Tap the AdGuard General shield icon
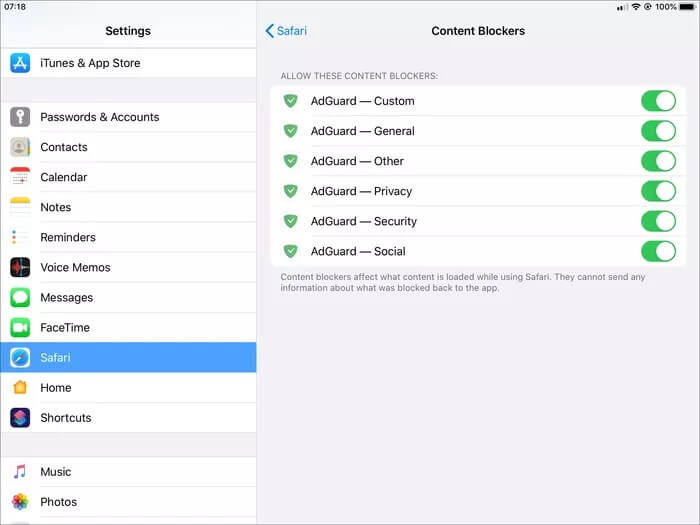Viewport: 700px width, 525px height. (291, 131)
